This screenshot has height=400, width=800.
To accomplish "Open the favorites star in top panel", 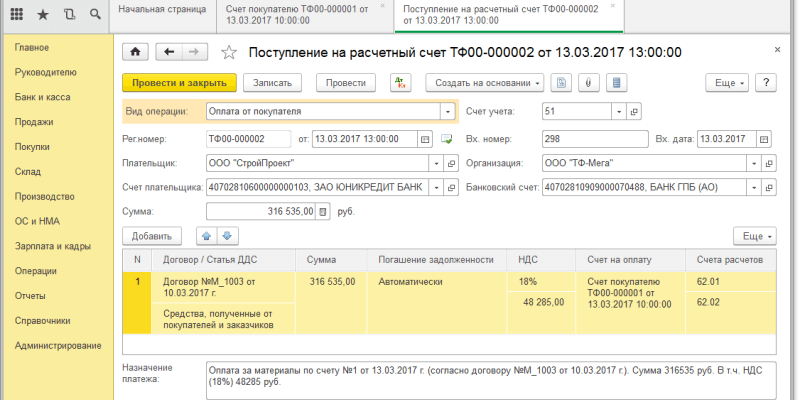I will [43, 14].
